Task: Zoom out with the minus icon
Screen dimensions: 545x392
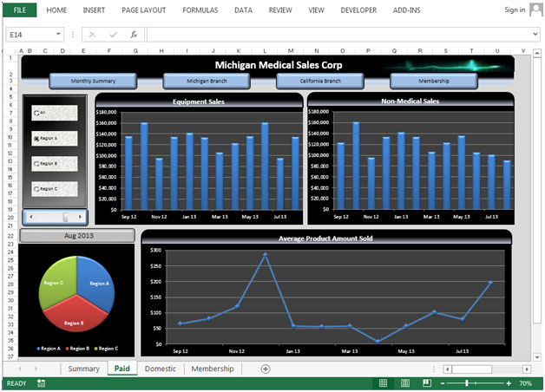Action: coord(443,383)
